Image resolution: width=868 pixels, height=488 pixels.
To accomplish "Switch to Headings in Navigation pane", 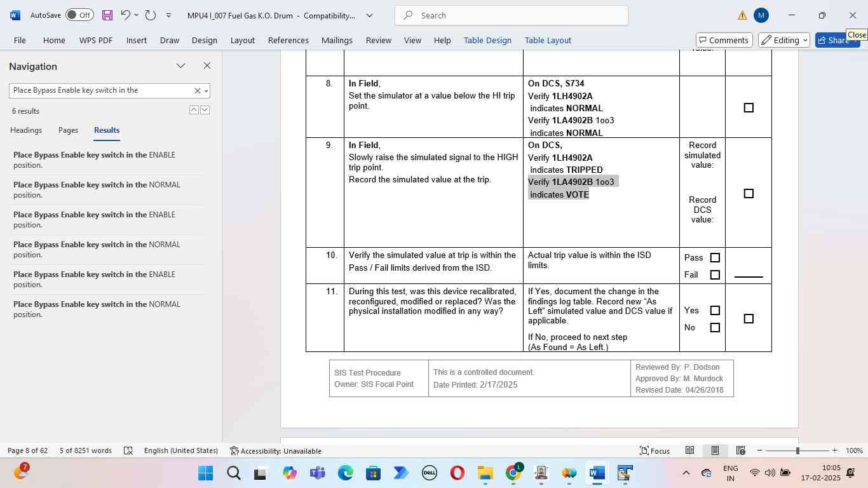I will [26, 130].
